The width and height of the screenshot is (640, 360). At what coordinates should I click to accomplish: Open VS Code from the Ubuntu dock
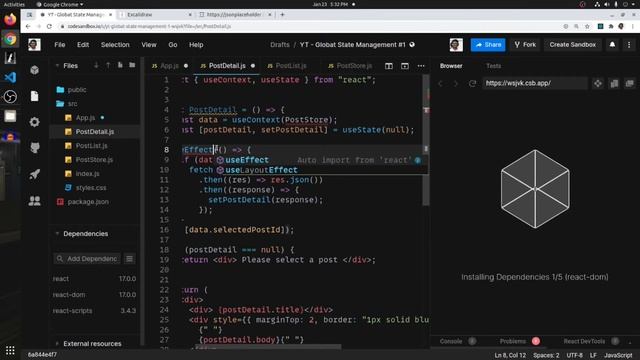click(10, 77)
